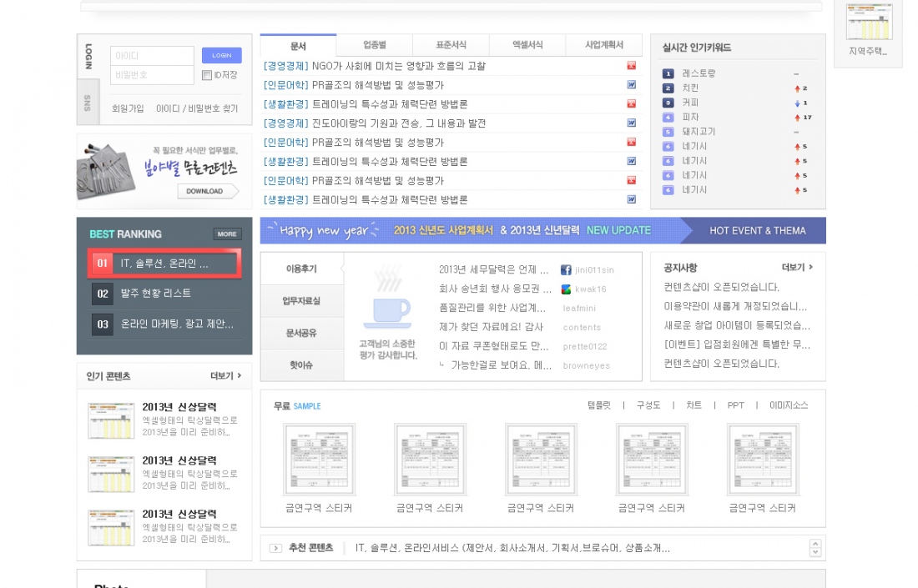Select the 업무자료실 tab
This screenshot has height=588, width=918.
pos(302,300)
